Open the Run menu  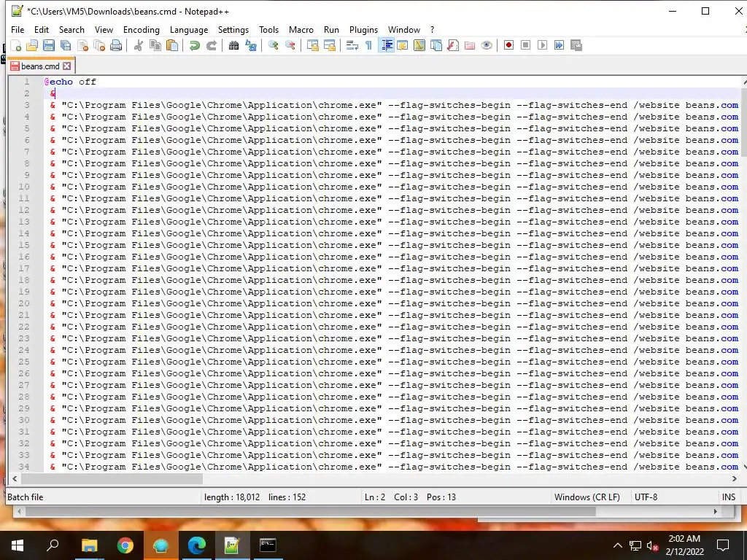point(331,29)
